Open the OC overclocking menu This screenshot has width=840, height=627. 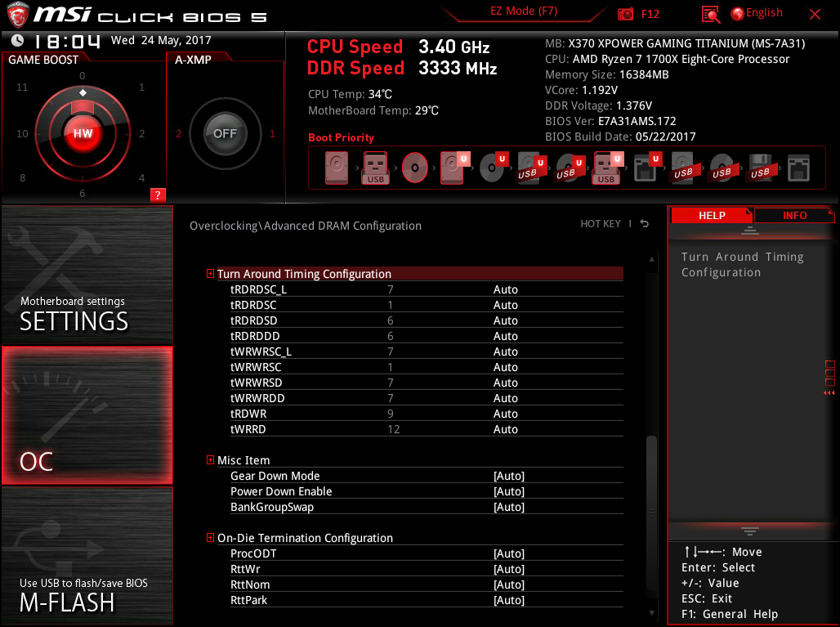pyautogui.click(x=87, y=415)
